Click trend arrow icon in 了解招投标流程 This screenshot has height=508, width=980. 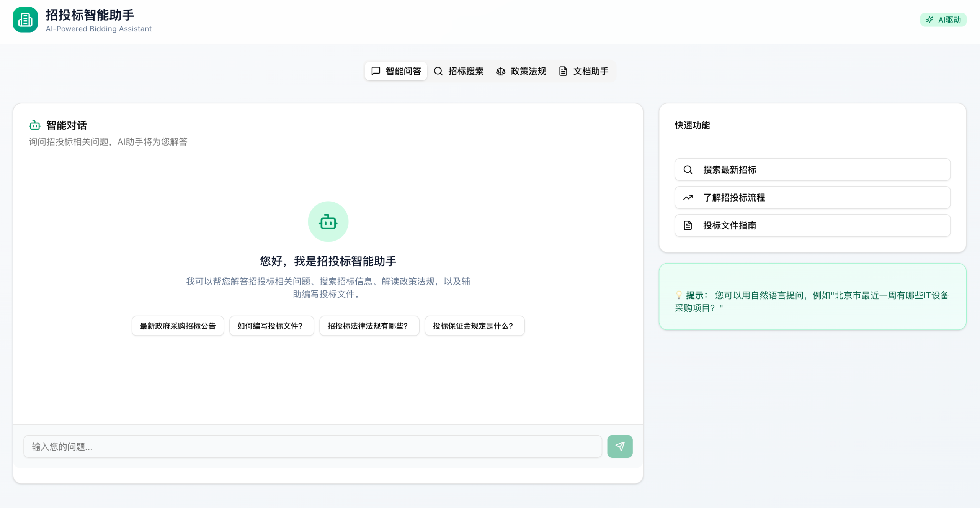(x=688, y=198)
